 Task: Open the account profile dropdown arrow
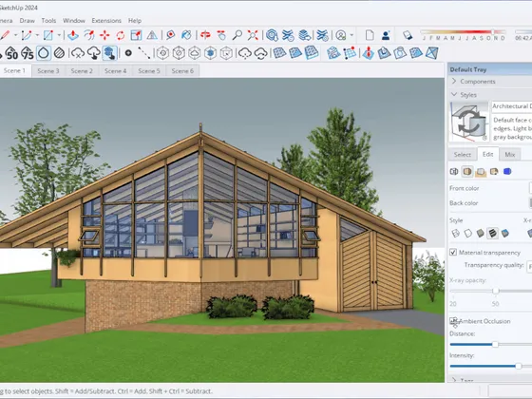coord(351,35)
